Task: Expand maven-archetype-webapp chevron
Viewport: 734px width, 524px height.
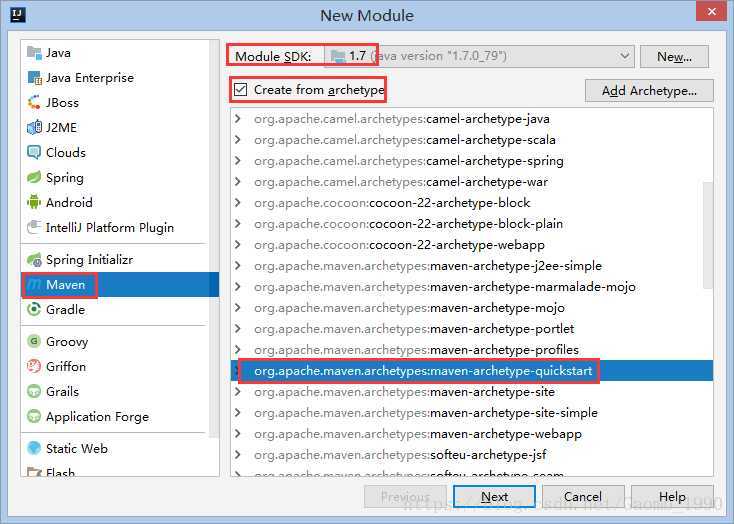Action: (238, 434)
